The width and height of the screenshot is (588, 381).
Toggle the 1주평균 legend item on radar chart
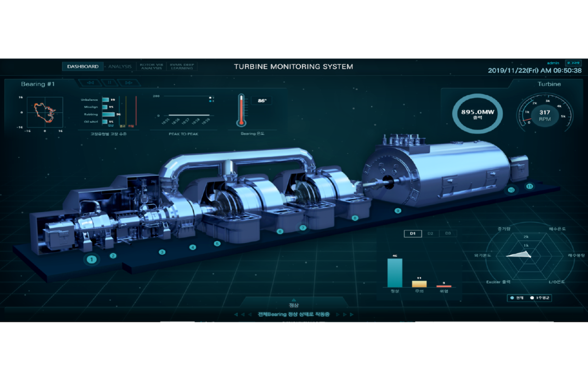(539, 298)
